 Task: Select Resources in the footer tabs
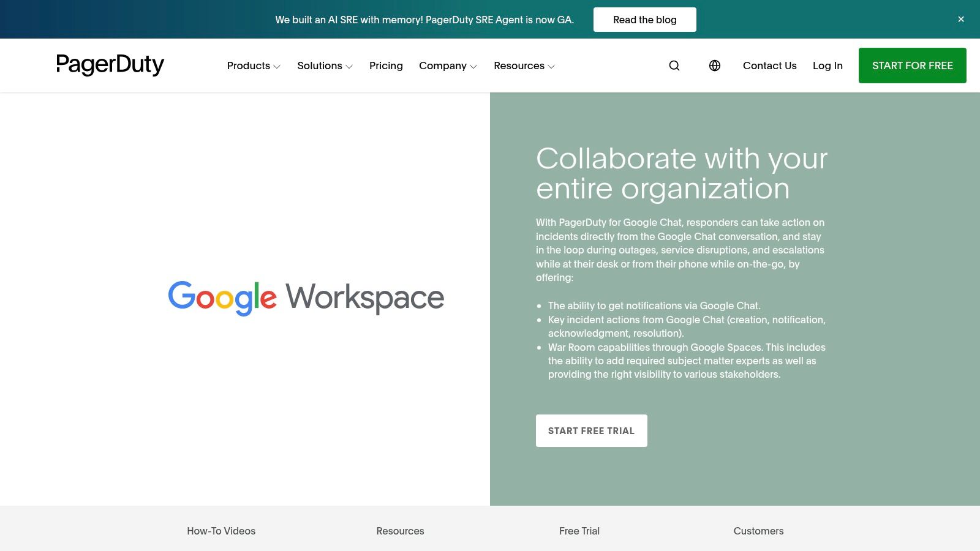tap(400, 531)
